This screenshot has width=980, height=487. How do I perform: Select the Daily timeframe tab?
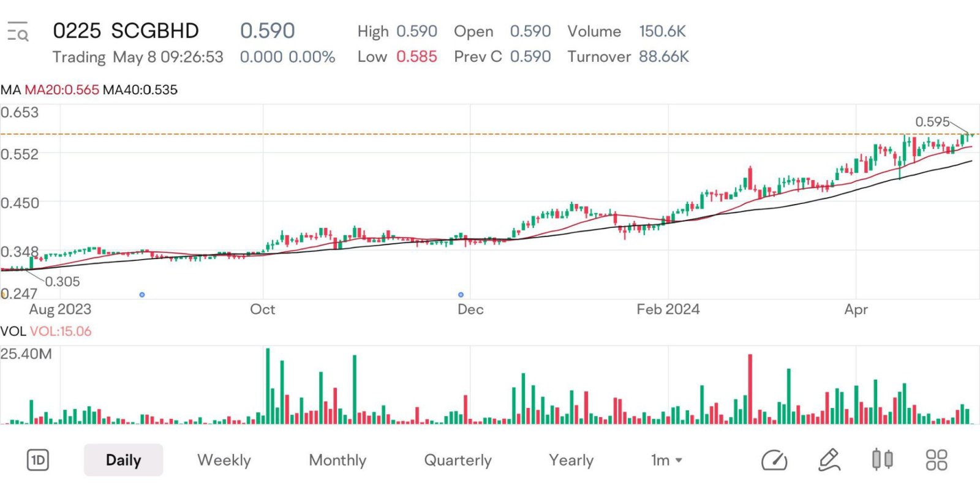[123, 460]
